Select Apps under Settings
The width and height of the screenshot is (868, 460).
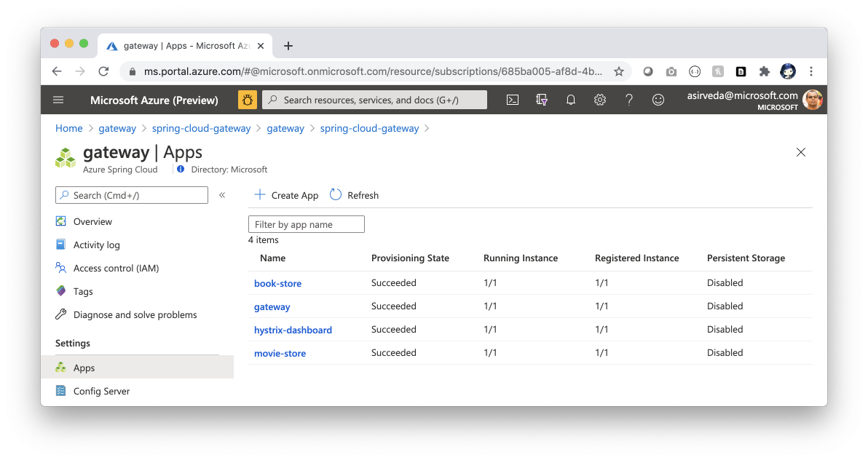[138, 368]
